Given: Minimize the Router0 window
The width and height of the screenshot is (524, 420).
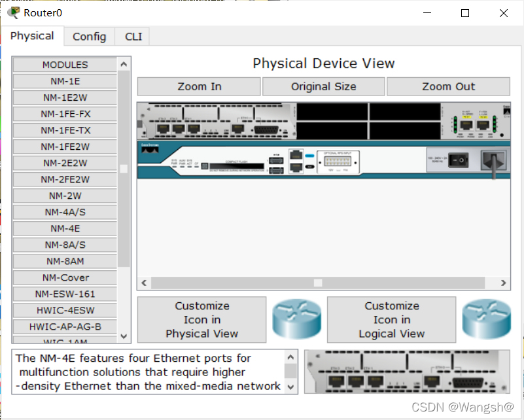Looking at the screenshot, I should (427, 13).
